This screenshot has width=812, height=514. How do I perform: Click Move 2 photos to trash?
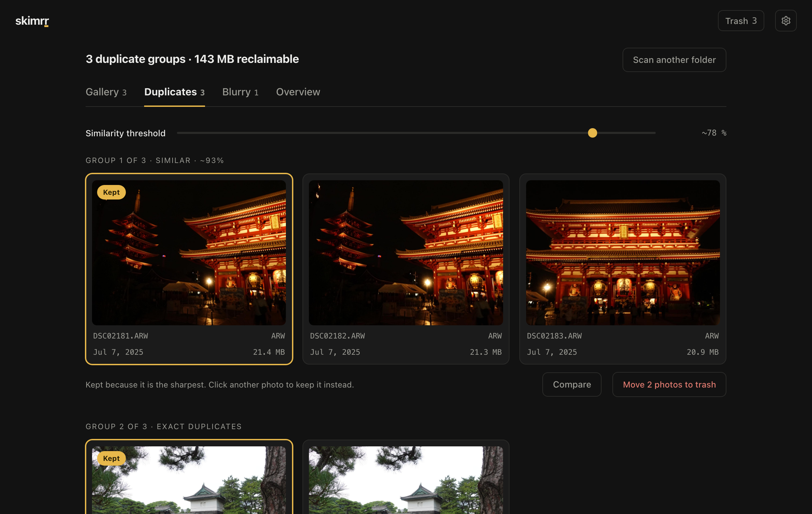point(669,384)
